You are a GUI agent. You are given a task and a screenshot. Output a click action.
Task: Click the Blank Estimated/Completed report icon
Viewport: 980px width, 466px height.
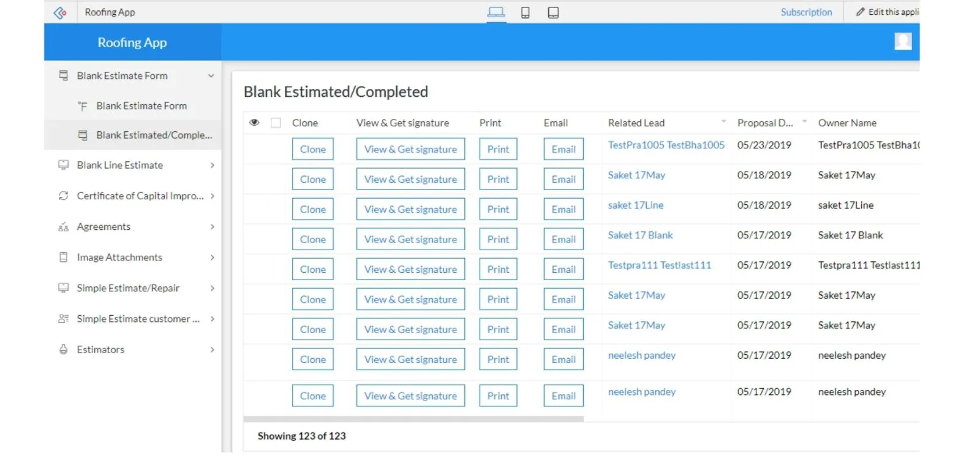83,135
